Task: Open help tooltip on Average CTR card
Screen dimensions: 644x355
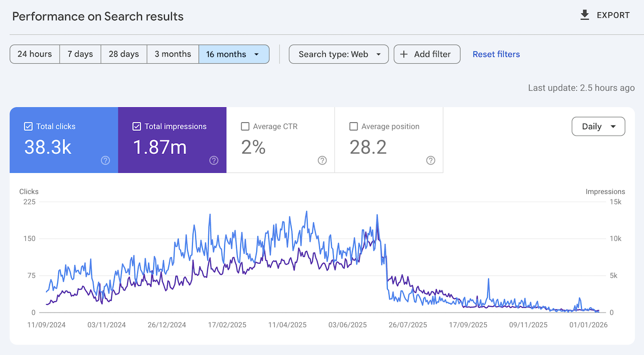Action: point(322,160)
